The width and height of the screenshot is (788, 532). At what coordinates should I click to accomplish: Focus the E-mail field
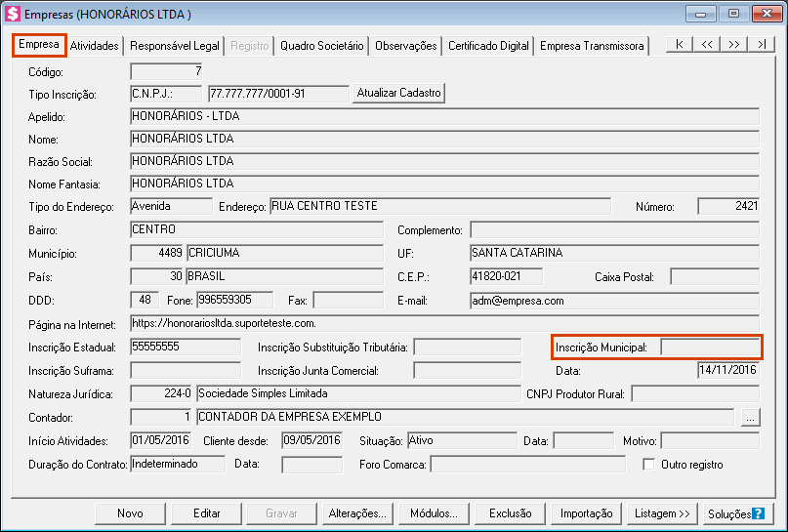613,301
